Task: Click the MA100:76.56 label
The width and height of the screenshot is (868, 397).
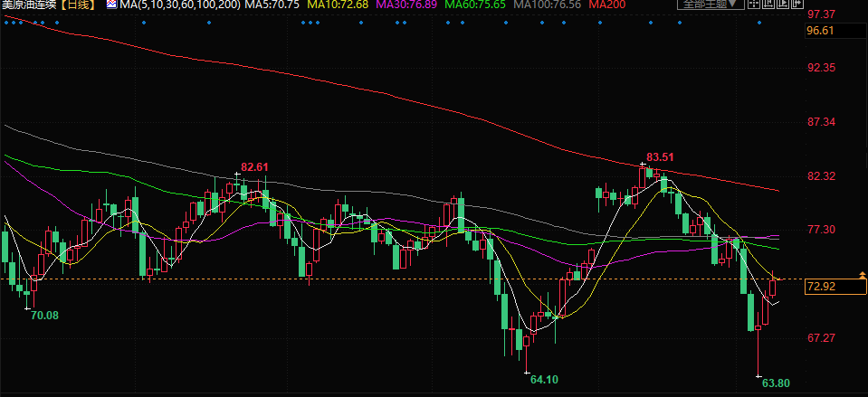Action: click(x=547, y=5)
